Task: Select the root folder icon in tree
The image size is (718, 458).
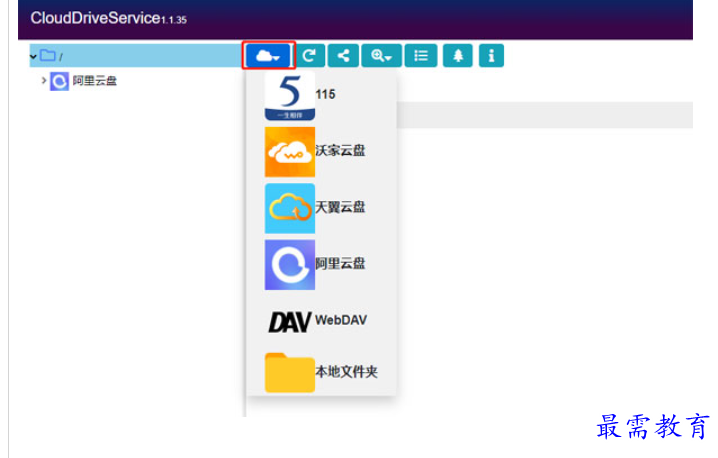Action: 48,56
